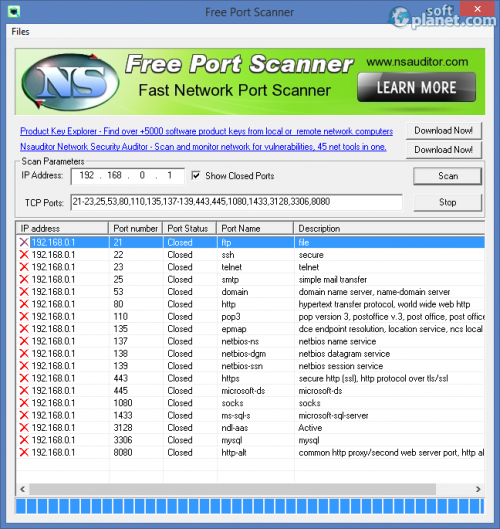Select the https port name cell

(230, 378)
